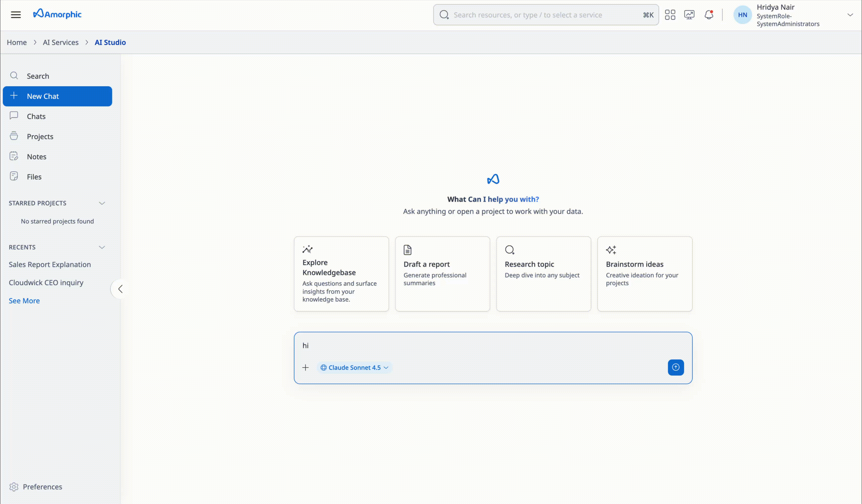Viewport: 862px width, 504px height.
Task: Select the Explore Knowledgebase card
Action: (x=341, y=274)
